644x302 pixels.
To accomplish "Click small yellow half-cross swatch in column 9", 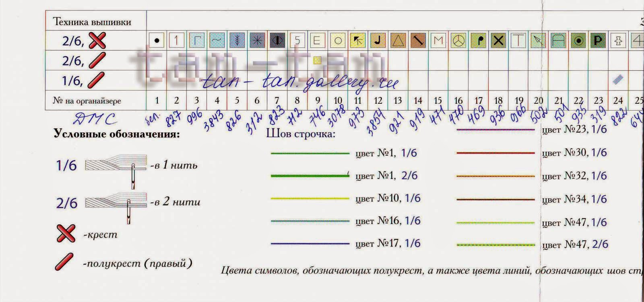I will 317,60.
